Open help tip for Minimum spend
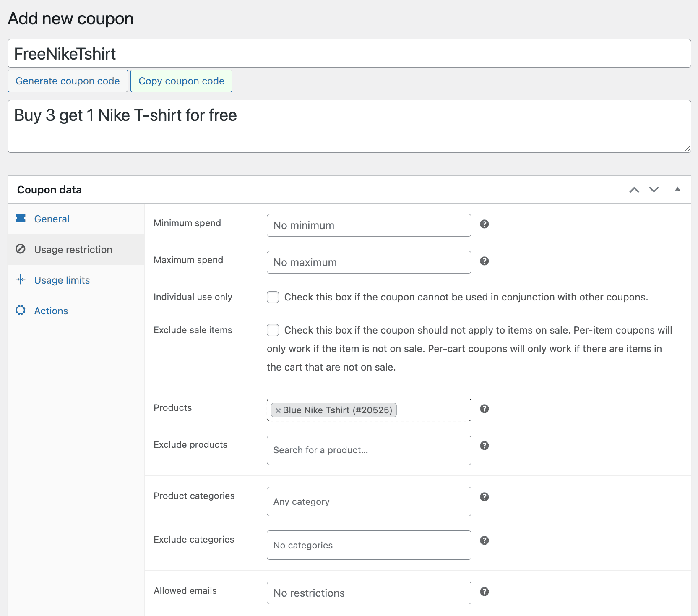 click(484, 224)
